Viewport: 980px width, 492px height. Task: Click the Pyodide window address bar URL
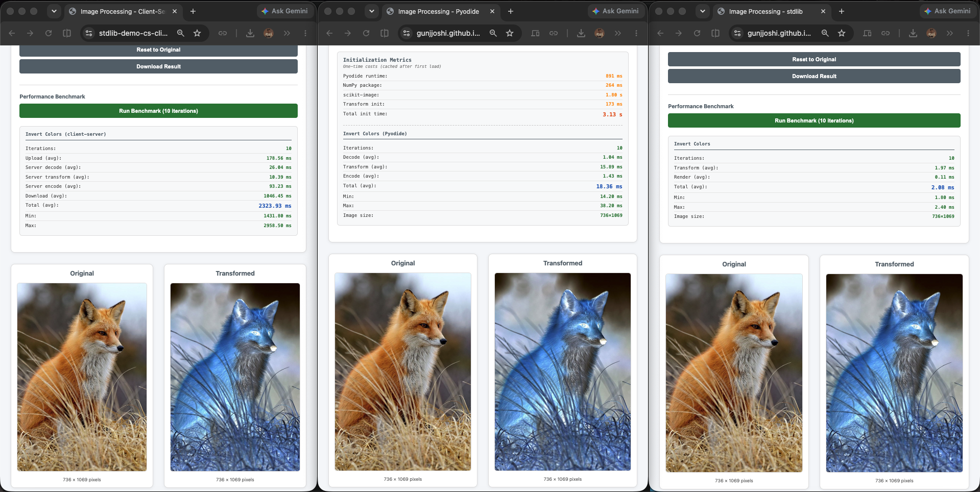pos(448,33)
